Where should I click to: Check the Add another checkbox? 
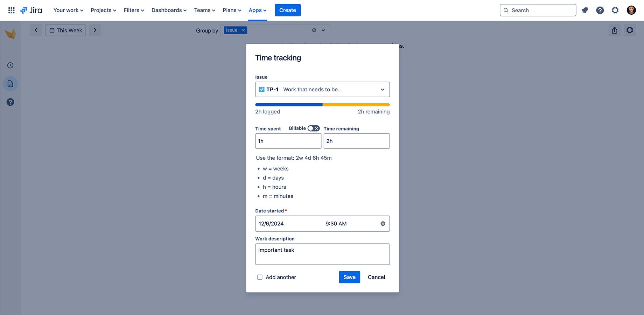pos(260,277)
